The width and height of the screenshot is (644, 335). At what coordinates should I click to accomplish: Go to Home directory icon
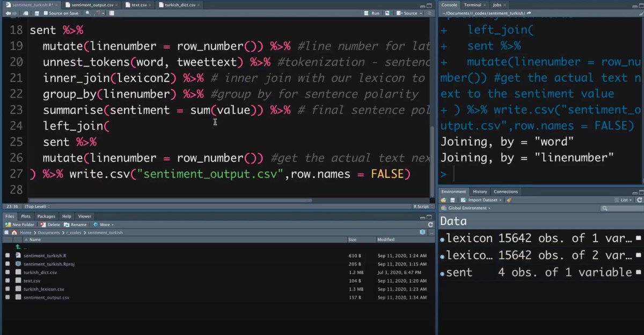coord(14,233)
